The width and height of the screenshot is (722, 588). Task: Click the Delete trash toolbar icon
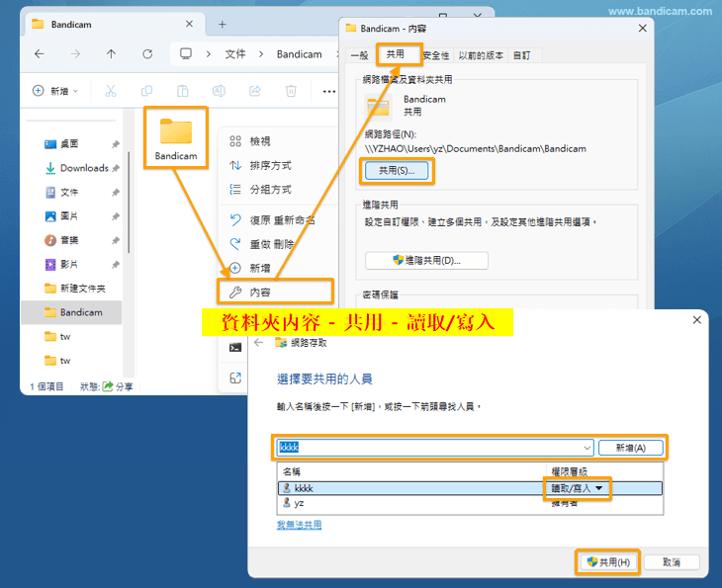[291, 91]
